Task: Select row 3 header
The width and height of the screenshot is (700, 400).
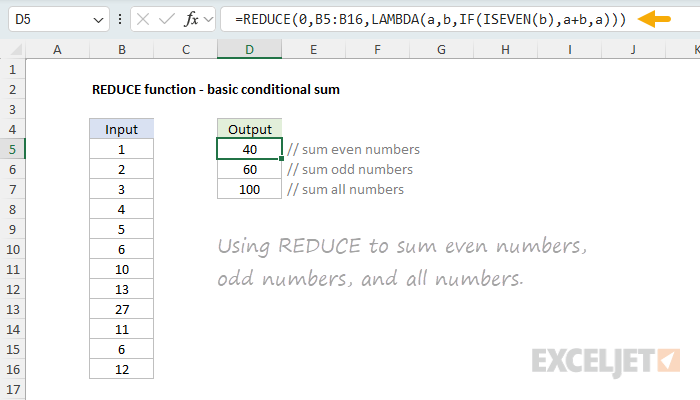Action: point(12,109)
